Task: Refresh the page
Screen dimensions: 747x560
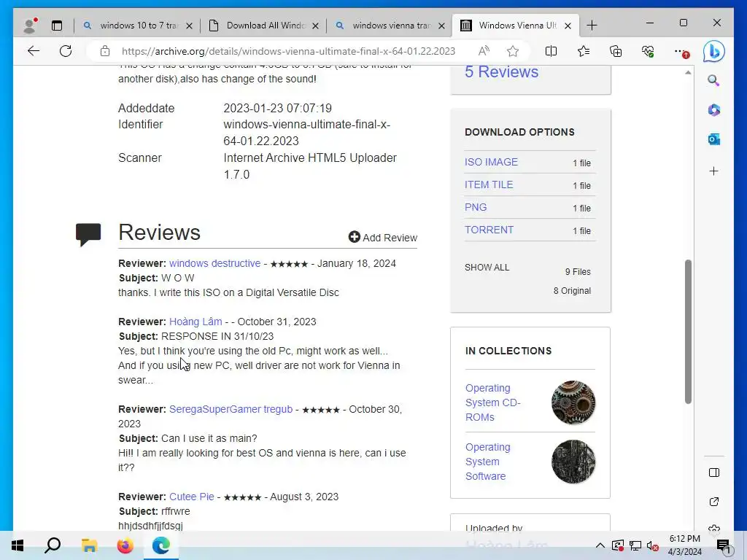Action: pos(66,51)
